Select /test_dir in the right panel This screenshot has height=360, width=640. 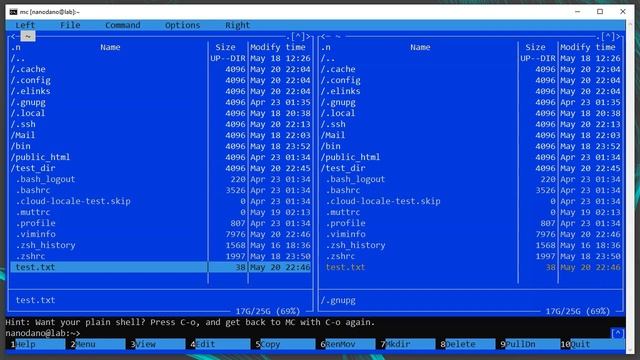471,168
